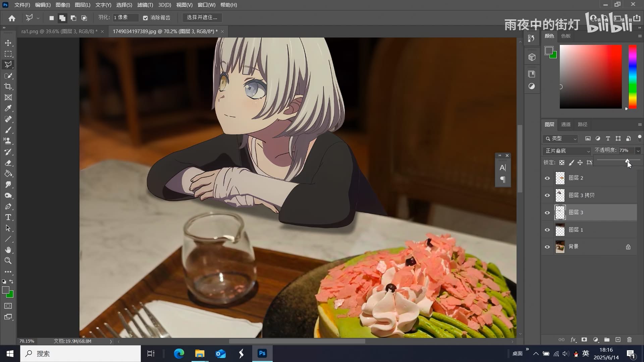Select the Eyedropper tool

tap(8, 108)
